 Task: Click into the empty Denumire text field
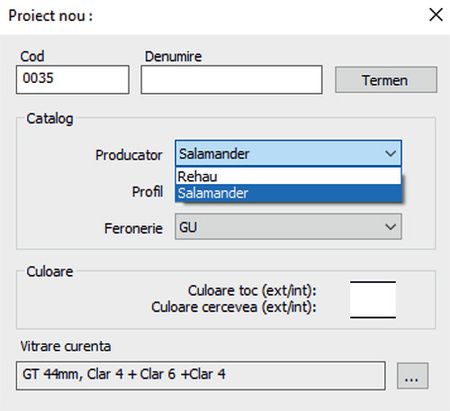[232, 80]
